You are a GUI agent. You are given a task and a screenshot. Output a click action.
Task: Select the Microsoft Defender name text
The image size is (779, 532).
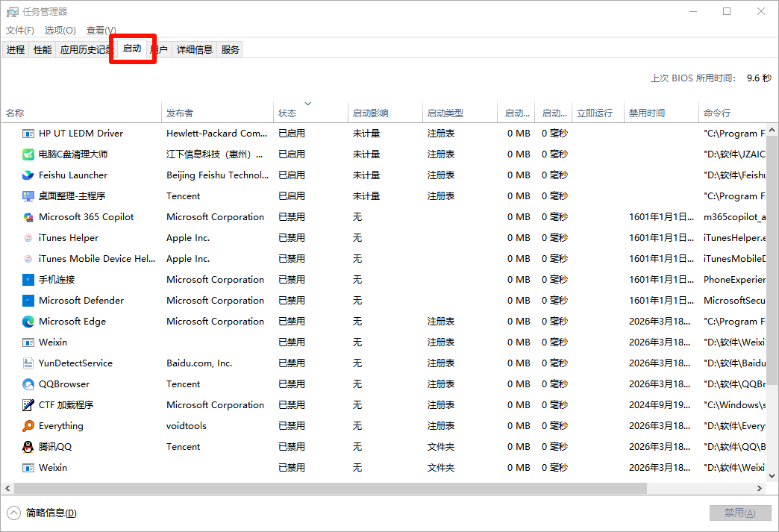(x=81, y=301)
